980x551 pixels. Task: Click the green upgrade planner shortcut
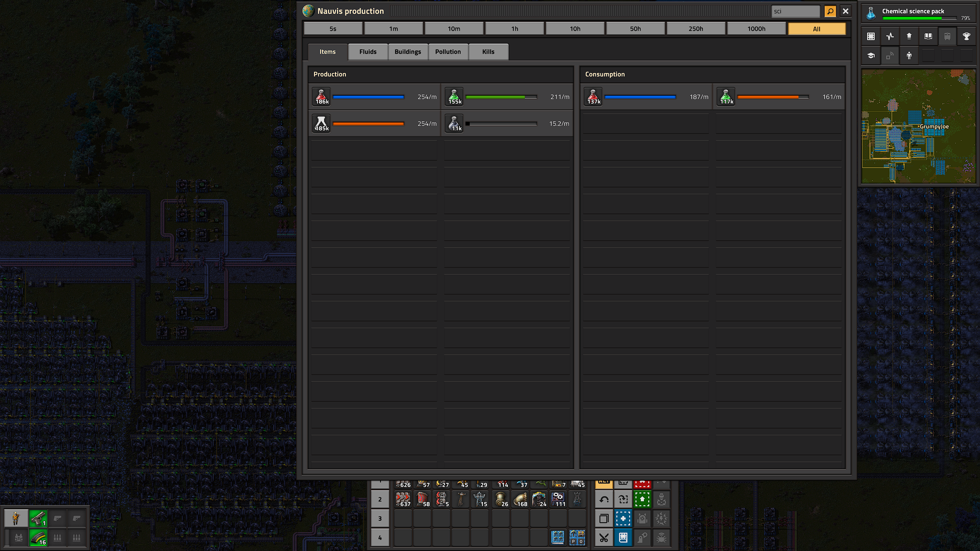(x=642, y=499)
